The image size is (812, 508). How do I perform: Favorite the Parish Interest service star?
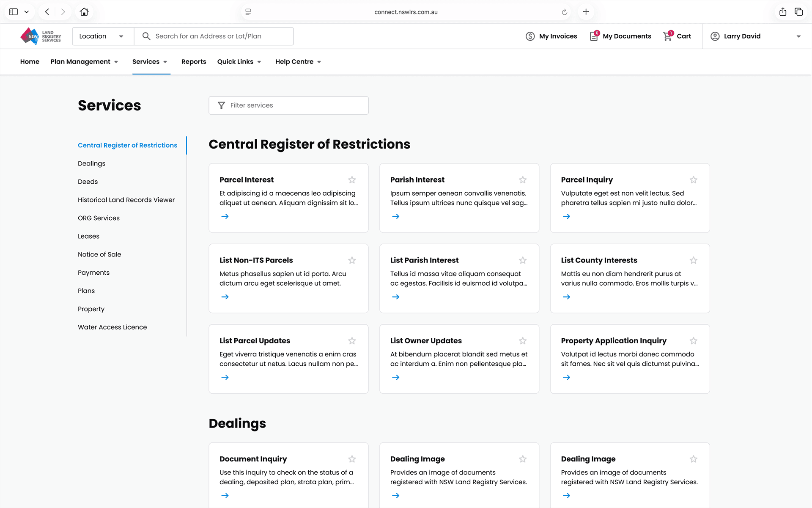pos(523,180)
